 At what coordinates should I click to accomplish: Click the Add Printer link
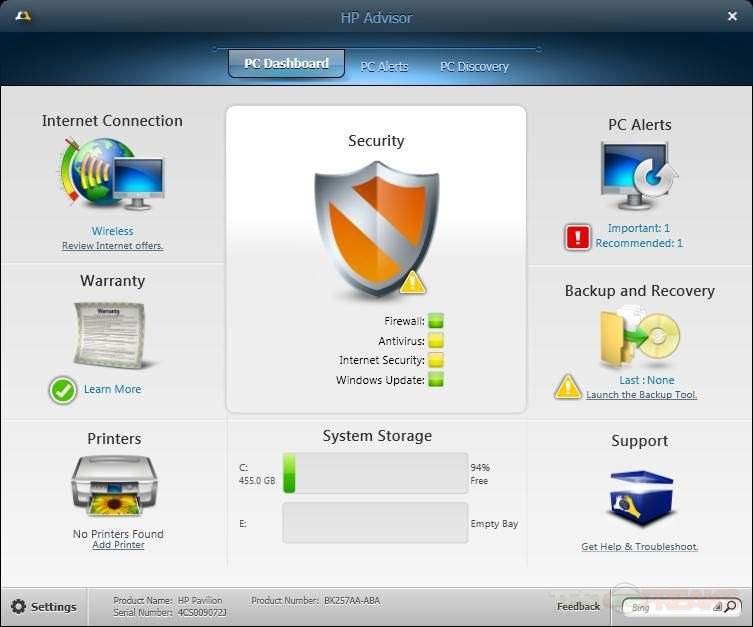(118, 545)
